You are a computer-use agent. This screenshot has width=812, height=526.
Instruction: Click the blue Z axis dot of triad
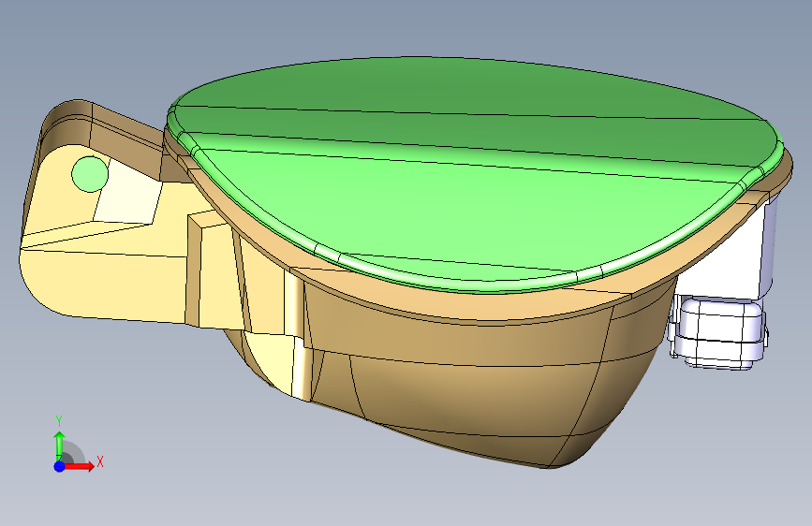point(60,466)
